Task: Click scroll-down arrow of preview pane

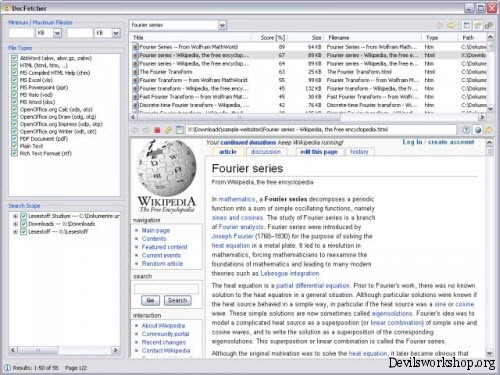Action: coord(489,353)
